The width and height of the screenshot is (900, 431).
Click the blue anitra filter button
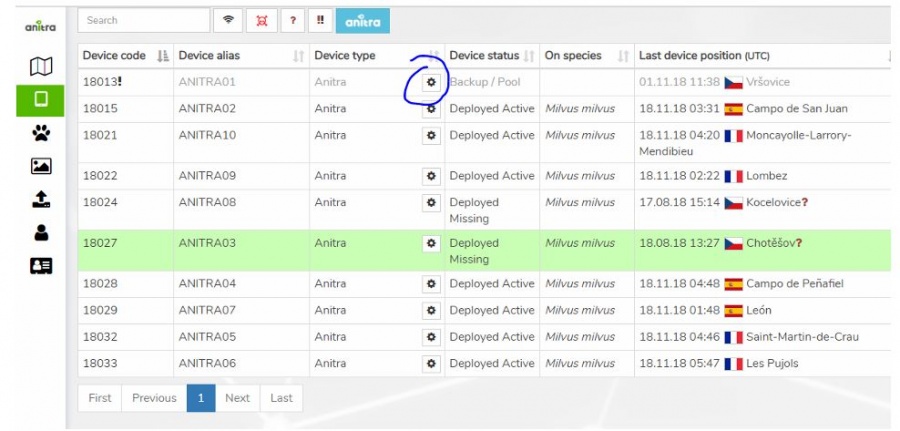[x=363, y=20]
